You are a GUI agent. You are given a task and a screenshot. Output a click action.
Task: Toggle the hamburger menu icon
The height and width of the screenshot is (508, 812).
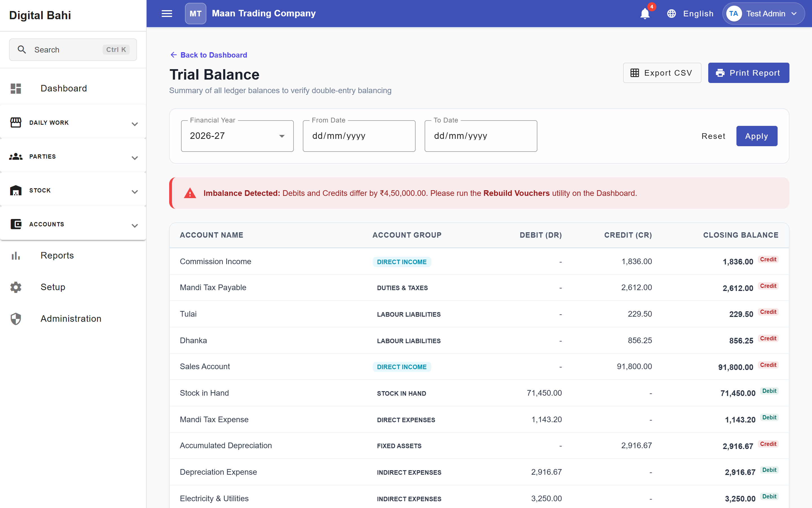(x=167, y=14)
